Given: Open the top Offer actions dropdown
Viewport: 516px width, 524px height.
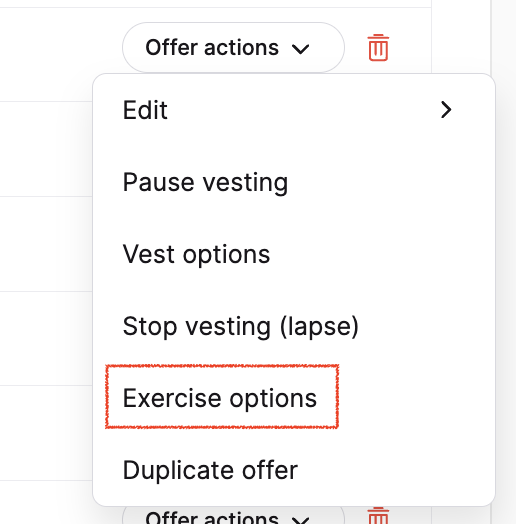Looking at the screenshot, I should pos(233,47).
